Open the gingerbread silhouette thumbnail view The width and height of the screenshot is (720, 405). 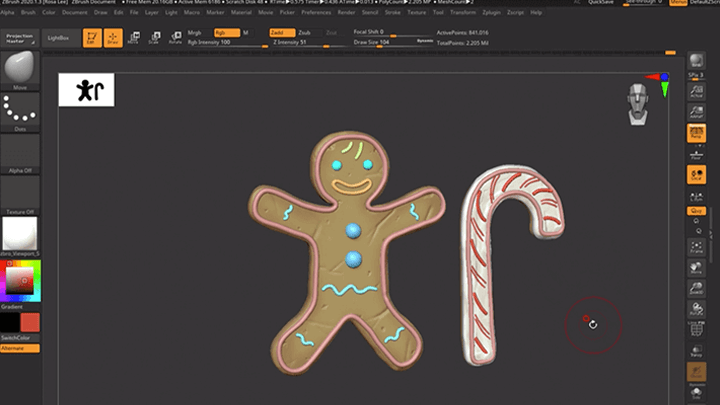tap(86, 90)
